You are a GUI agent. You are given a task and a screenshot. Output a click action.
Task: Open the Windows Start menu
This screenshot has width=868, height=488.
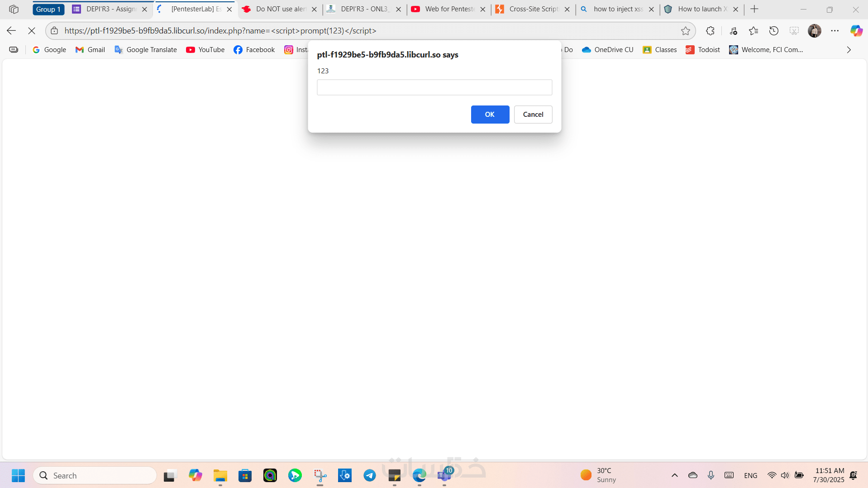[19, 475]
